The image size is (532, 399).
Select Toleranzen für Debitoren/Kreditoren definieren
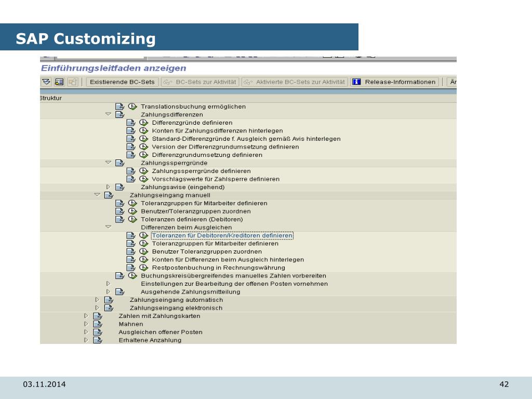222,235
